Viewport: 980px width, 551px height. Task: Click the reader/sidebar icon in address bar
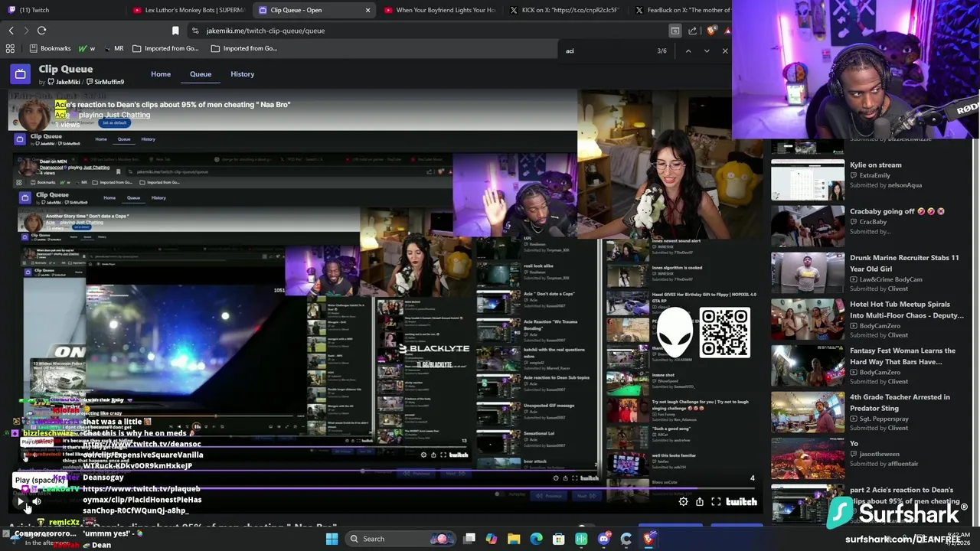pyautogui.click(x=675, y=31)
